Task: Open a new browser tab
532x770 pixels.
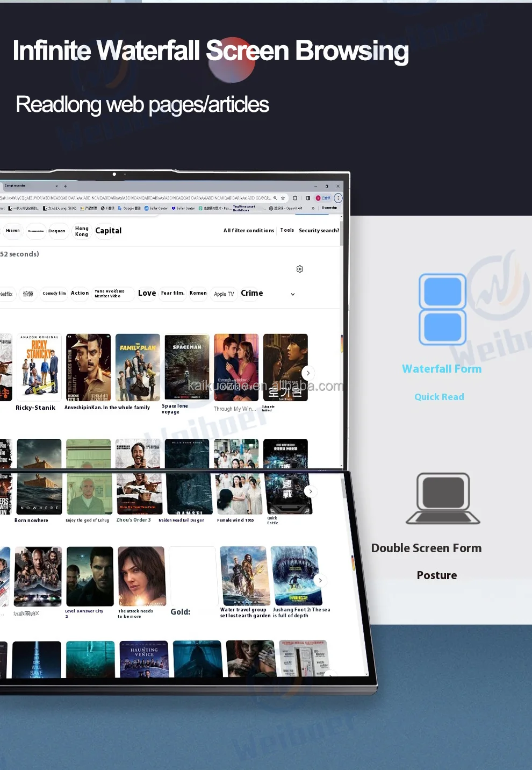Action: click(65, 186)
